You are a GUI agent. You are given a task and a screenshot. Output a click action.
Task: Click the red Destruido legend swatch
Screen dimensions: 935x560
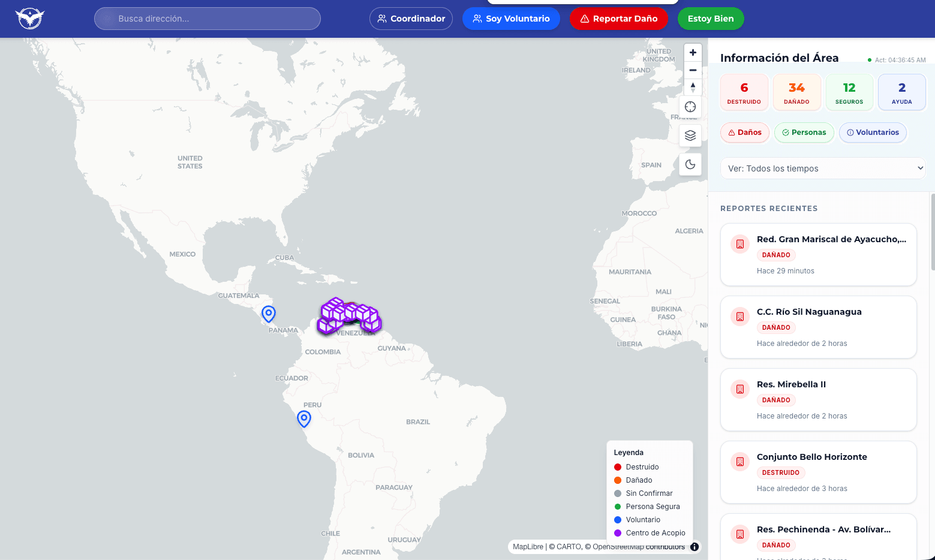tap(618, 467)
